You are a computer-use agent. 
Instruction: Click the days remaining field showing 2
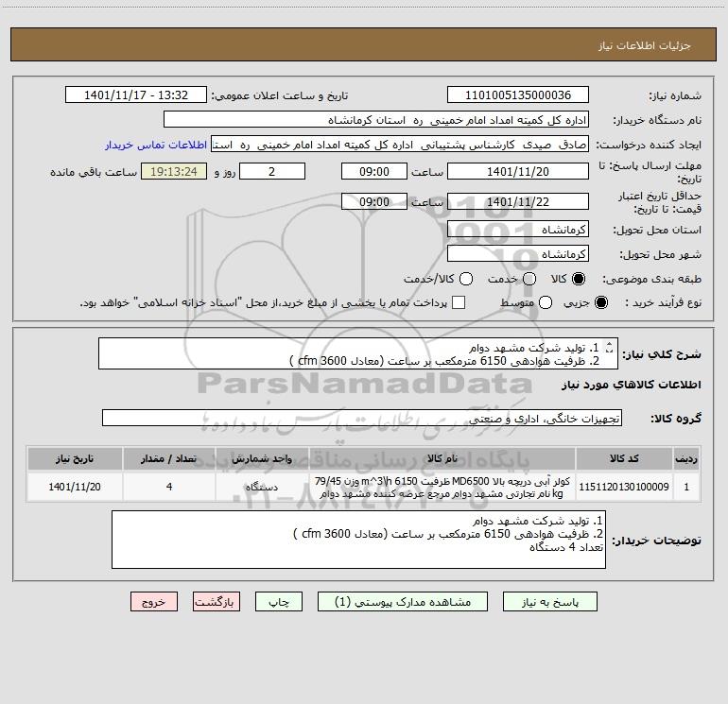272,171
